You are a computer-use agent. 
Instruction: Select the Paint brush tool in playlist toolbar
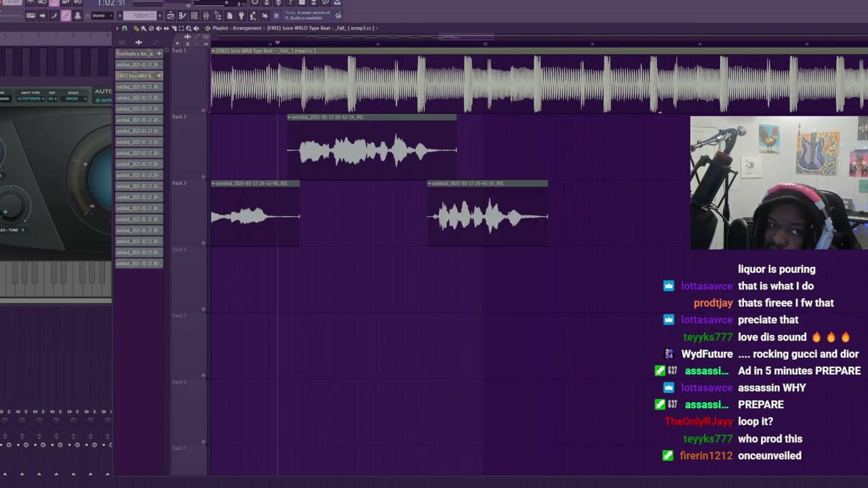tap(144, 28)
